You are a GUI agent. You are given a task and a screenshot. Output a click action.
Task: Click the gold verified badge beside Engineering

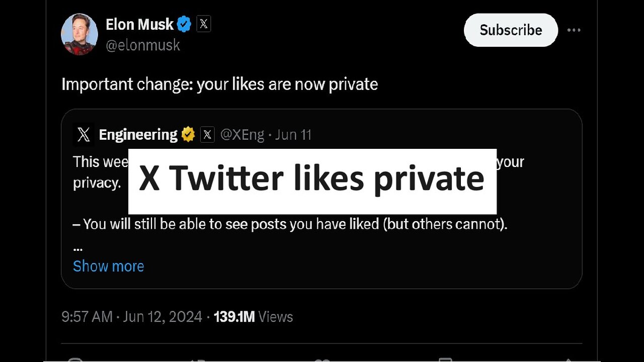click(x=188, y=135)
